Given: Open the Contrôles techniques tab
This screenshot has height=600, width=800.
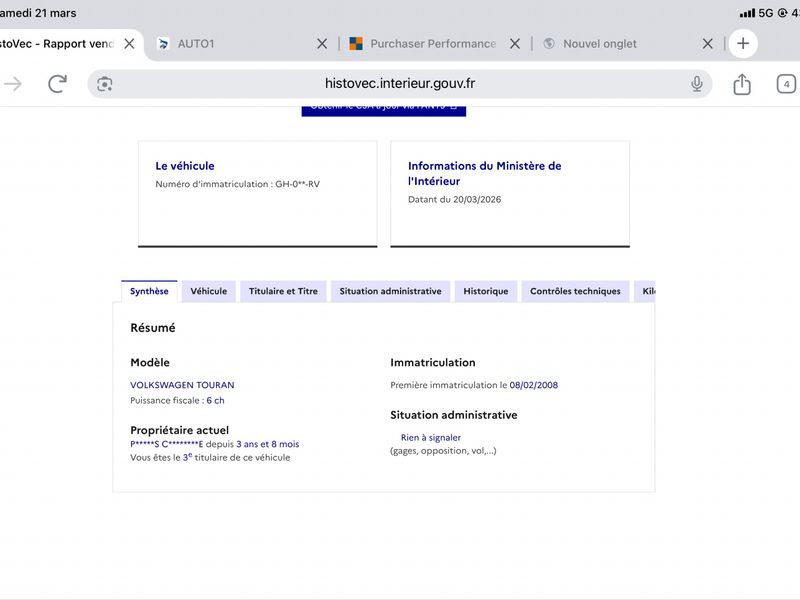Looking at the screenshot, I should pos(575,291).
